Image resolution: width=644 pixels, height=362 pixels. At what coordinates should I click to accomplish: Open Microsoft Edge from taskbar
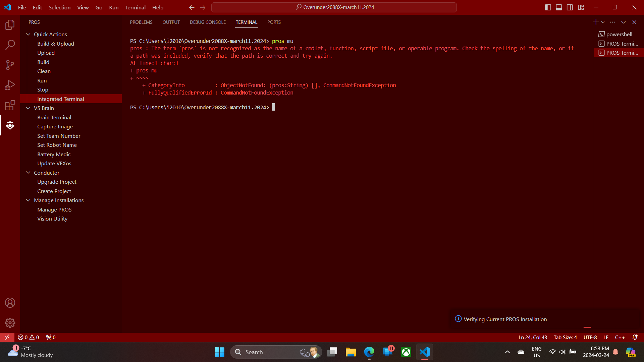369,352
